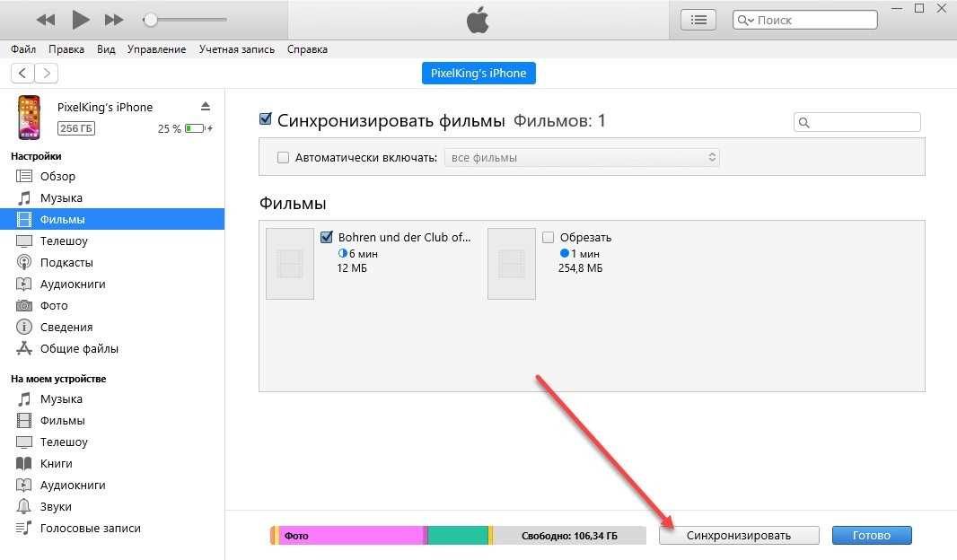Open the Файл menu
Viewport: 957px width, 560px height.
point(23,49)
